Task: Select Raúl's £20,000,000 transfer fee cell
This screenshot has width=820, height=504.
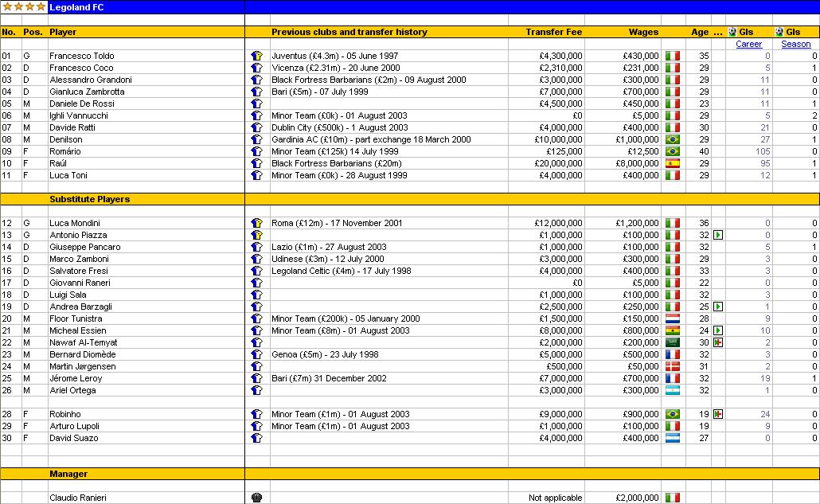Action: 546,164
